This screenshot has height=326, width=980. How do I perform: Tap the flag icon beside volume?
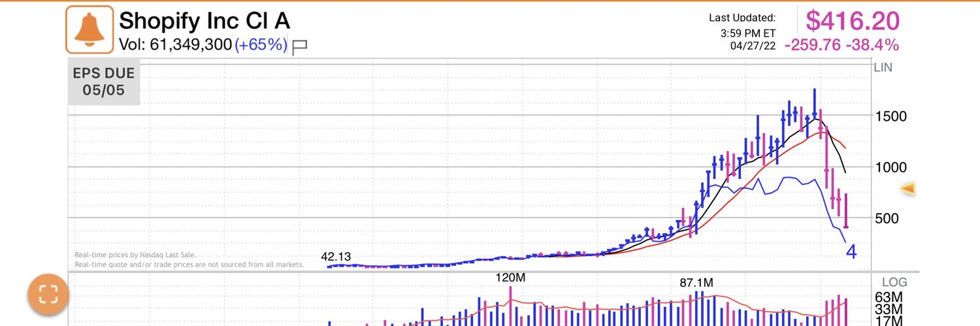click(x=300, y=46)
